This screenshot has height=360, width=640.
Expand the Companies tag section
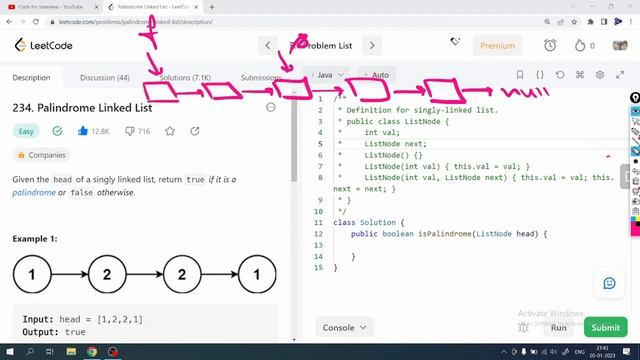point(41,155)
